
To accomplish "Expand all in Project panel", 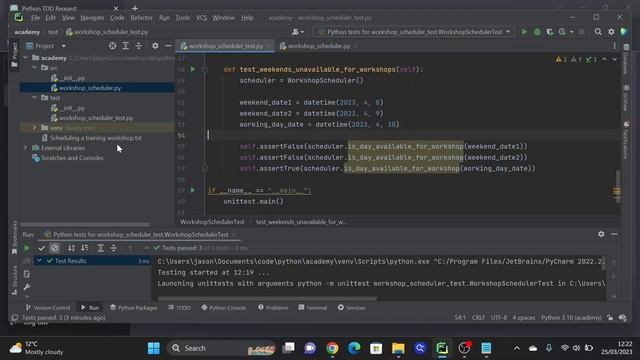I will [x=125, y=46].
